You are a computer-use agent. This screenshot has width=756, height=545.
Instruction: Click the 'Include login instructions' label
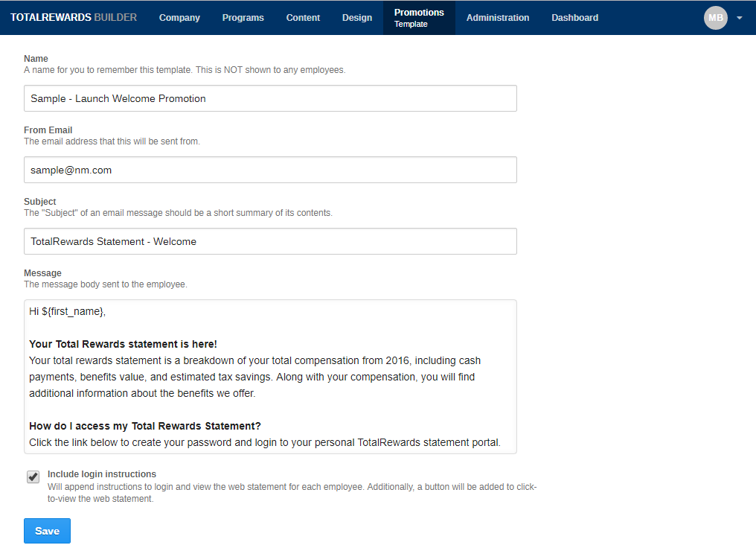point(102,474)
